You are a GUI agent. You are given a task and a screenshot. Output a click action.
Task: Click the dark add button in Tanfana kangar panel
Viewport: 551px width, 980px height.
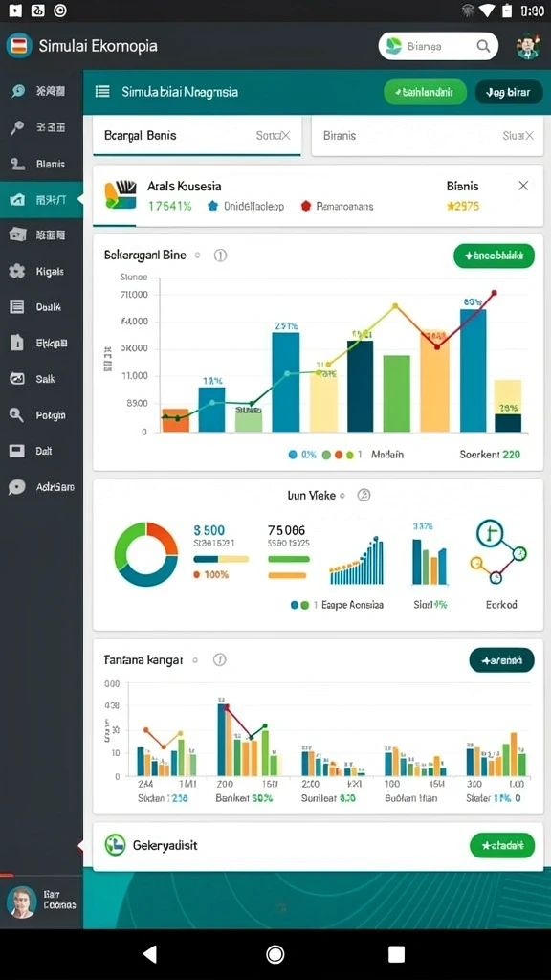pos(501,659)
